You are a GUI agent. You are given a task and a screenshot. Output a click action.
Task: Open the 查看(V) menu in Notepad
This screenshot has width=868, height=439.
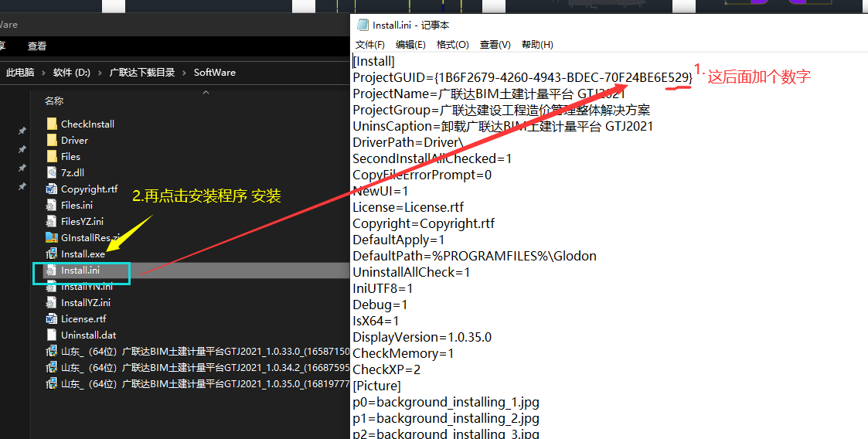click(x=495, y=45)
